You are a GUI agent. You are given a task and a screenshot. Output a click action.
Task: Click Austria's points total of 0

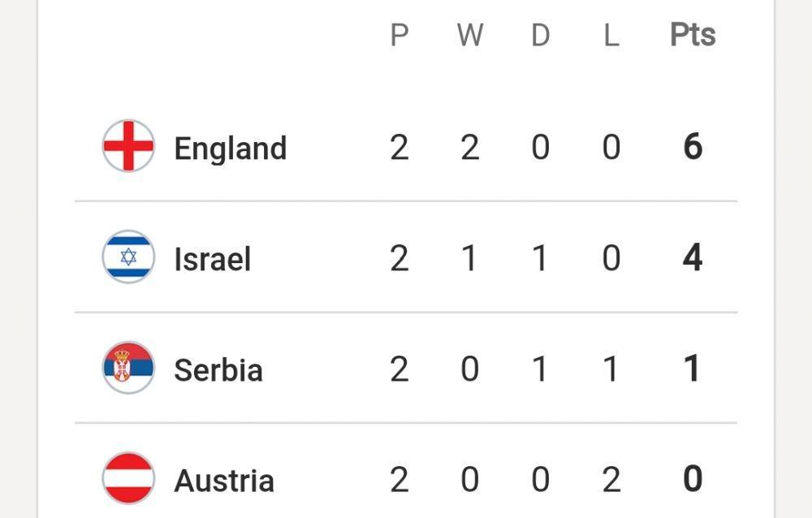click(693, 479)
